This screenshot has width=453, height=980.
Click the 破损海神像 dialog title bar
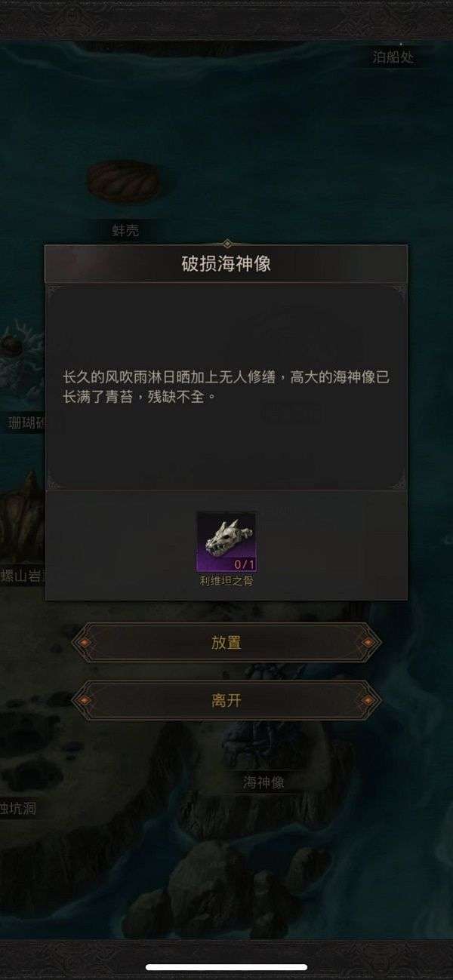point(226,264)
